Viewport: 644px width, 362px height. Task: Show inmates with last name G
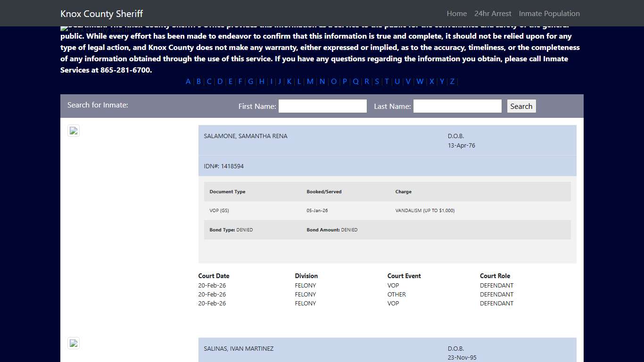[251, 82]
